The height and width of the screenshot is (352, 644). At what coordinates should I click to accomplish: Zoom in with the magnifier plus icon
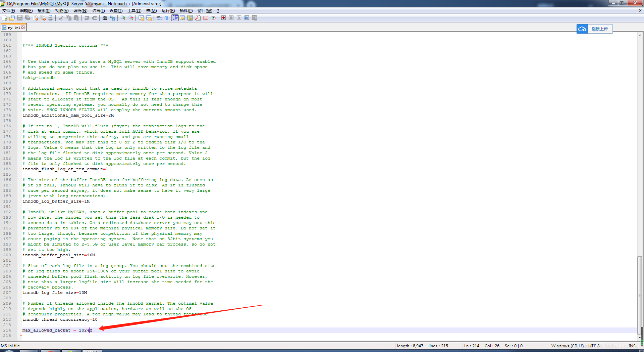123,18
